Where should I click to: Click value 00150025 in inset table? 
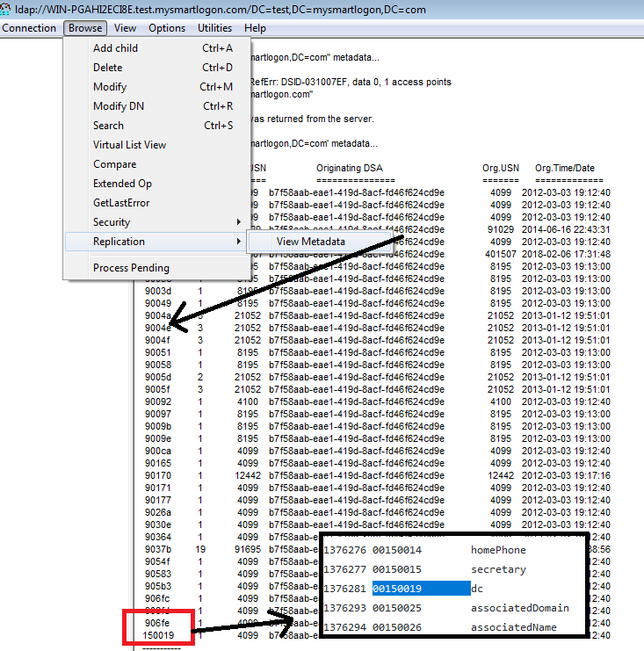(396, 608)
